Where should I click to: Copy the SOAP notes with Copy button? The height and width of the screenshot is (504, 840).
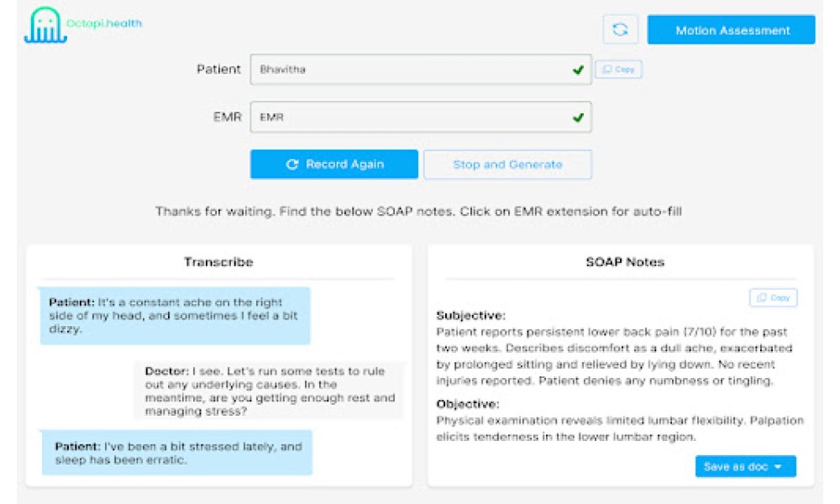[x=773, y=298]
